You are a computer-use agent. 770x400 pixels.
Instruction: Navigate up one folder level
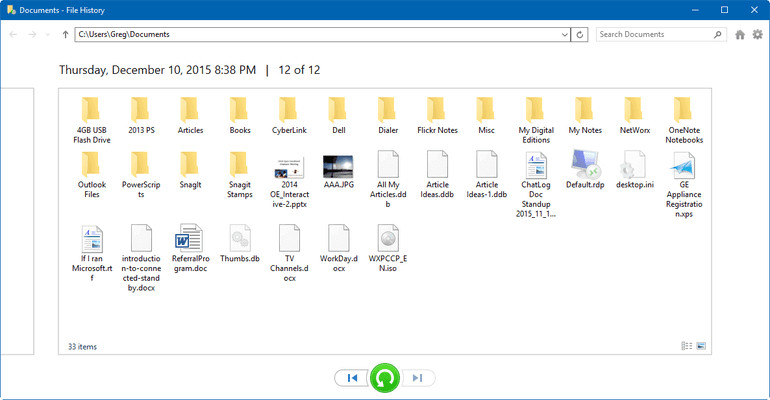pos(65,34)
